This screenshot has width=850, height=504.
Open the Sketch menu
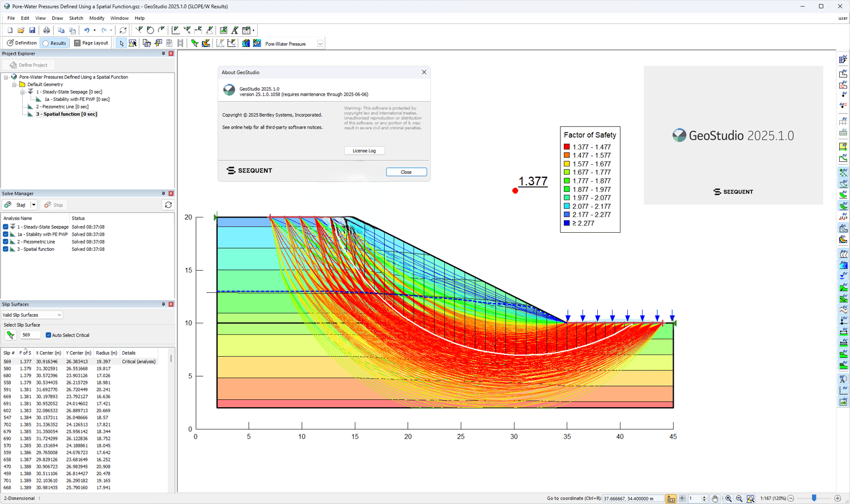[x=76, y=18]
